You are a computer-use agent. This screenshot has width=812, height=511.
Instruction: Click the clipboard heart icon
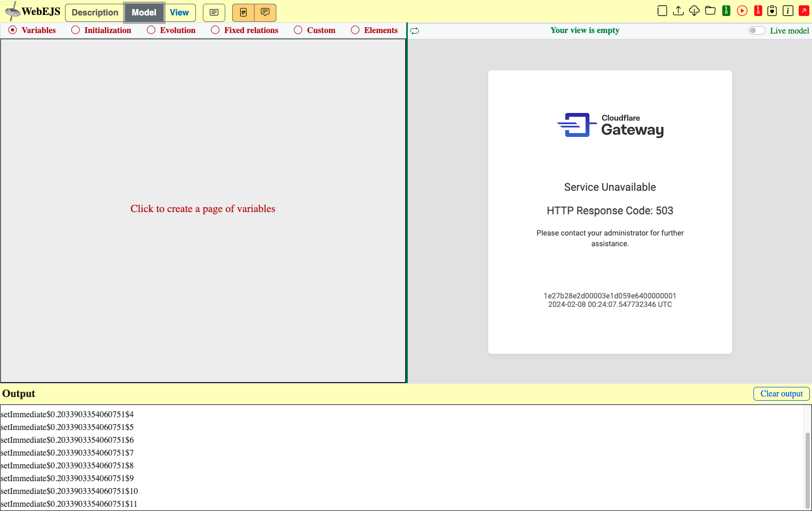tap(772, 11)
